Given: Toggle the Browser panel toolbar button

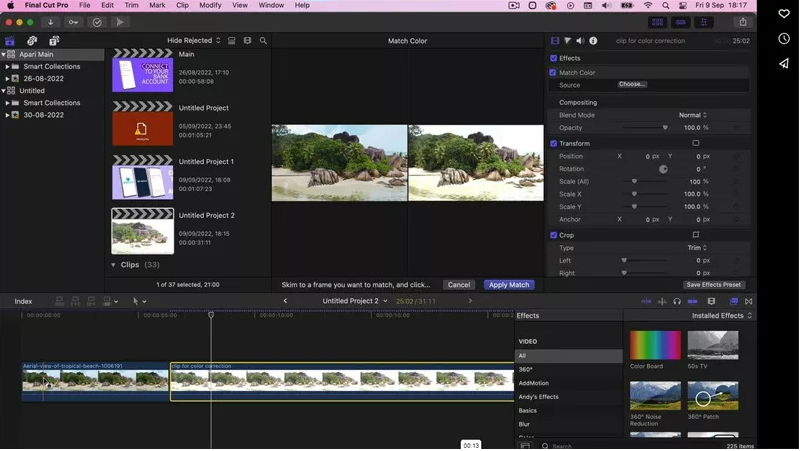Looking at the screenshot, I should (658, 22).
